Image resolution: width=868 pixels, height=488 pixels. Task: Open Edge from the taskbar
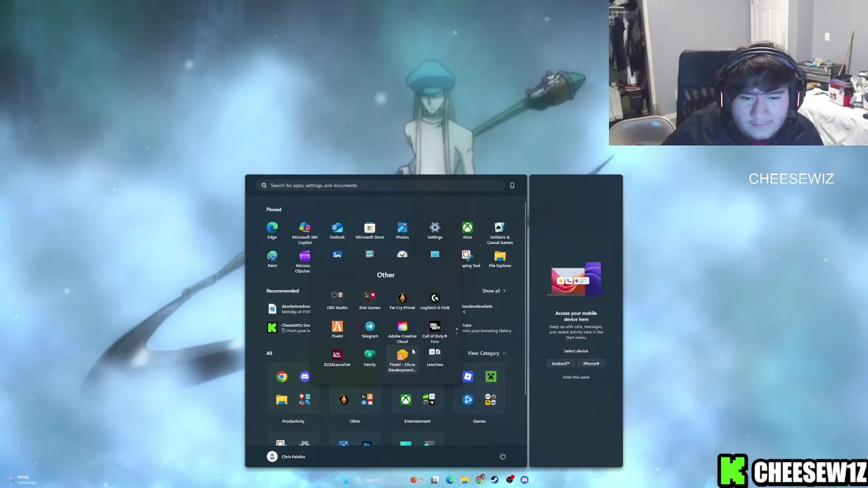coord(450,480)
